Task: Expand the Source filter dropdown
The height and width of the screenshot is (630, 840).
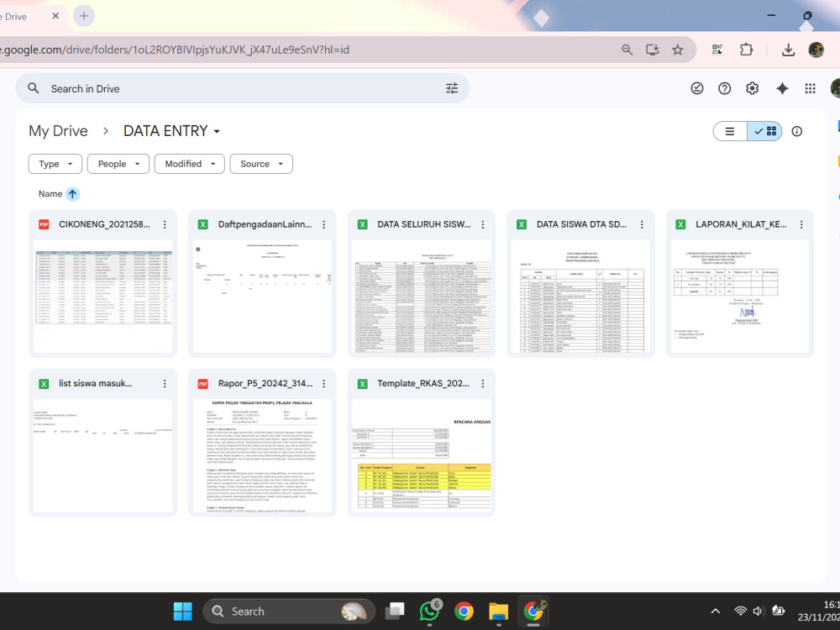Action: point(261,164)
